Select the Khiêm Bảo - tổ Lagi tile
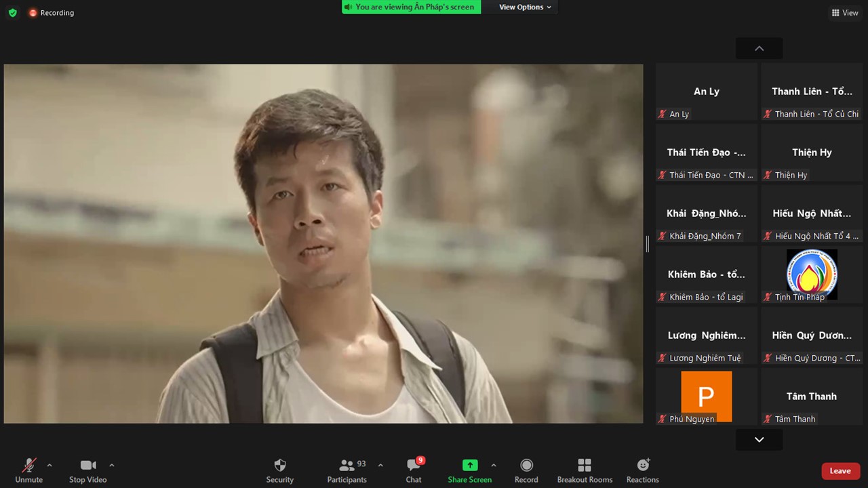868x488 pixels. (707, 274)
